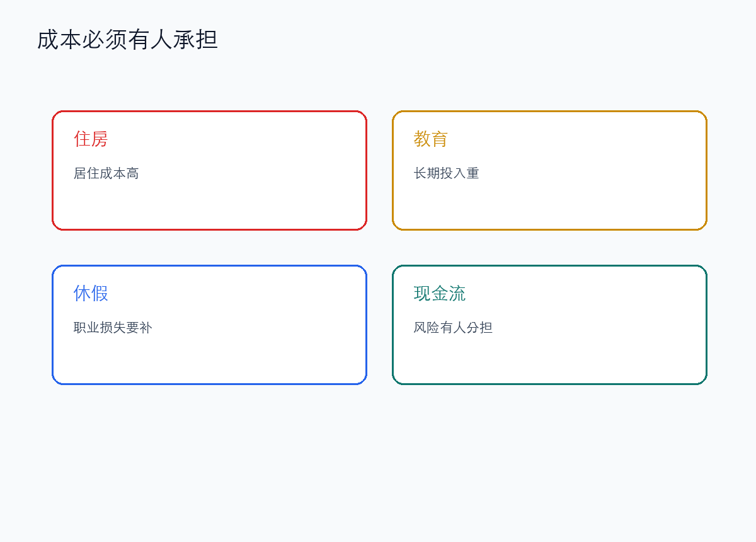Select the red 住房 card
Image resolution: width=756 pixels, height=542 pixels.
point(209,170)
